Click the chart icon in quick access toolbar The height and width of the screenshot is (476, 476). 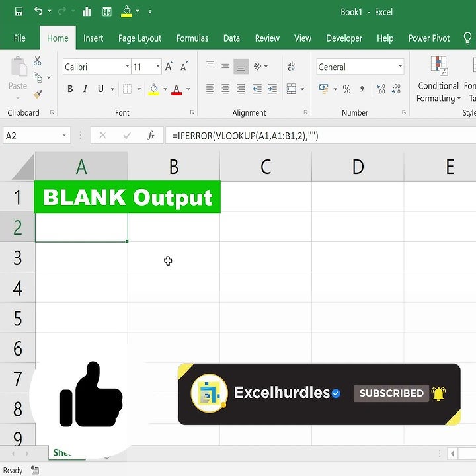(x=87, y=11)
